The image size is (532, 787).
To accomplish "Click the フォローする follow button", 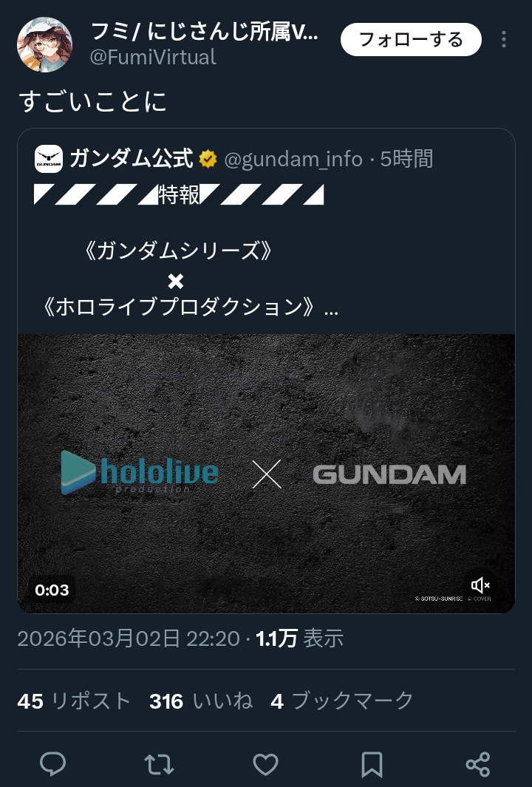I will 411,39.
